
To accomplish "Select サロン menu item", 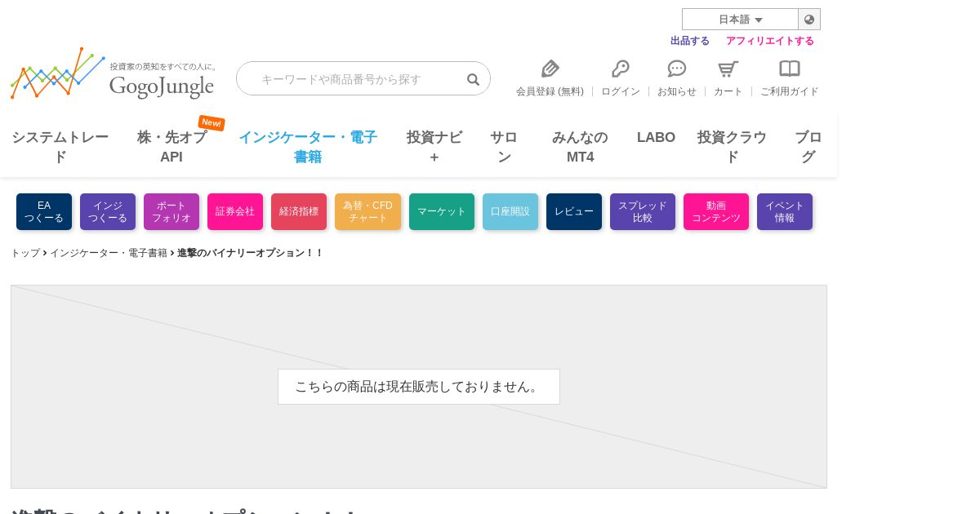I will (504, 147).
